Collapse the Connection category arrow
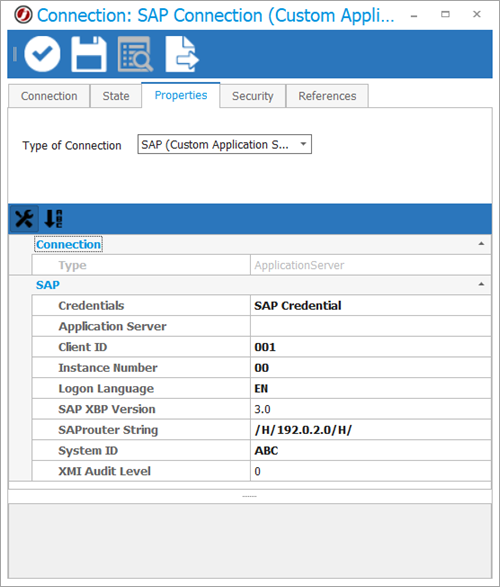This screenshot has height=587, width=500. (481, 244)
